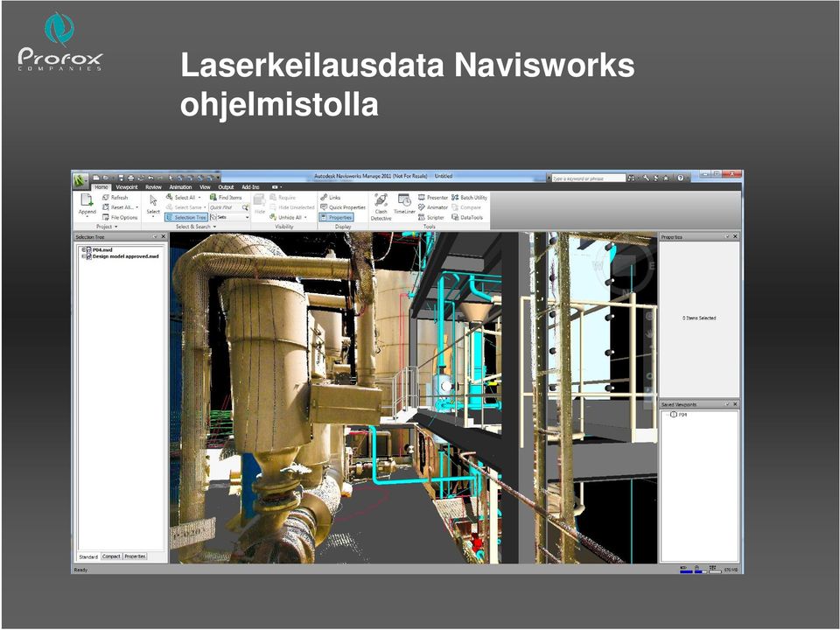The image size is (840, 630).
Task: Click the wrench icon next to search box
Action: tap(646, 178)
